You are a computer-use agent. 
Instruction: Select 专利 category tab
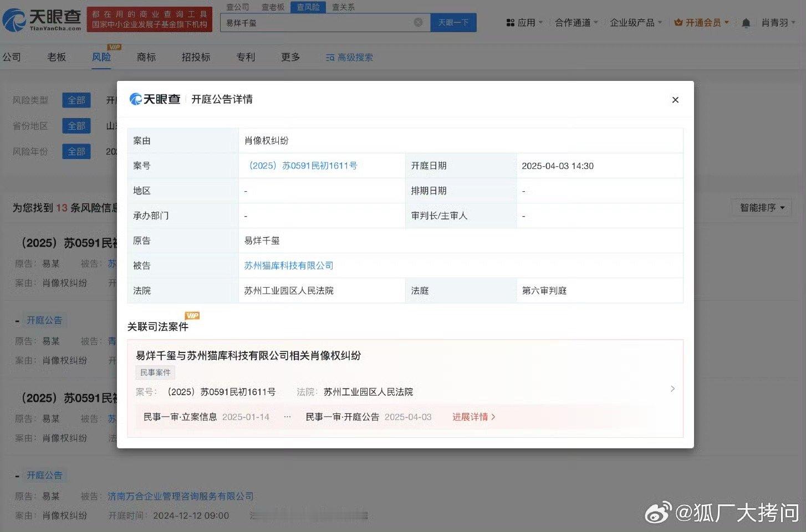pyautogui.click(x=246, y=57)
